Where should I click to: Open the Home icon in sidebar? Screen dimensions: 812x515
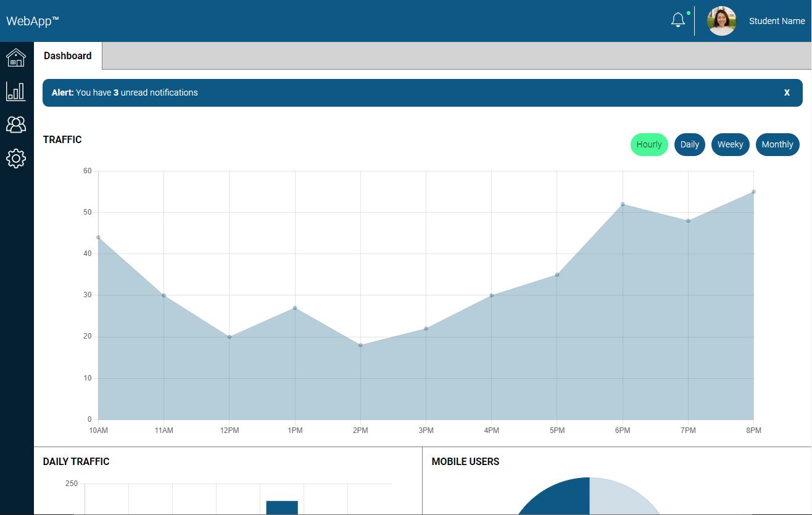[x=16, y=58]
